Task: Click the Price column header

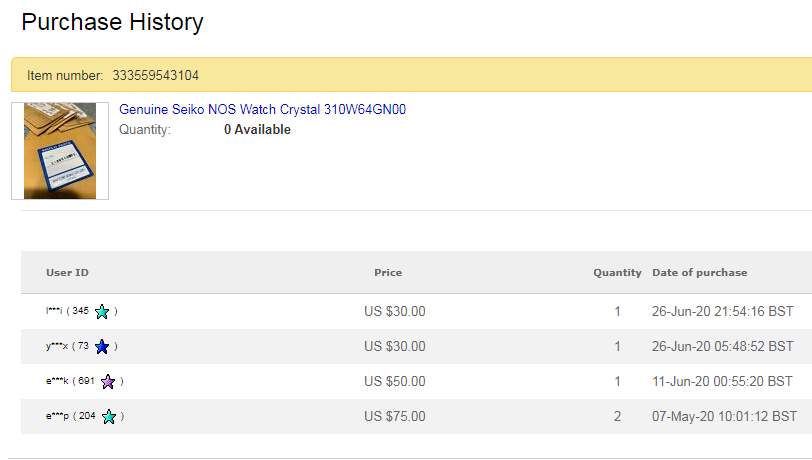Action: (x=388, y=273)
